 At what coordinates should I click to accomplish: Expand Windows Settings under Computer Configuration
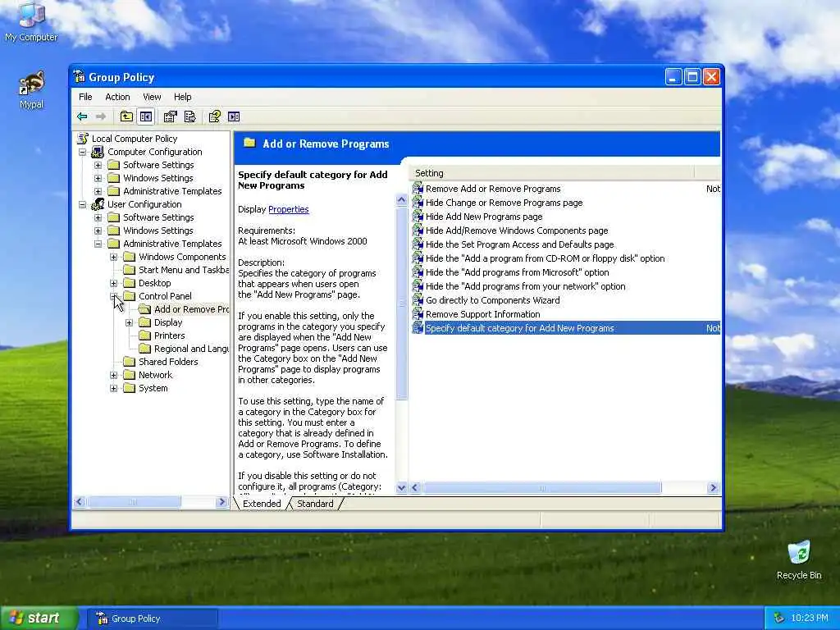[x=98, y=178]
